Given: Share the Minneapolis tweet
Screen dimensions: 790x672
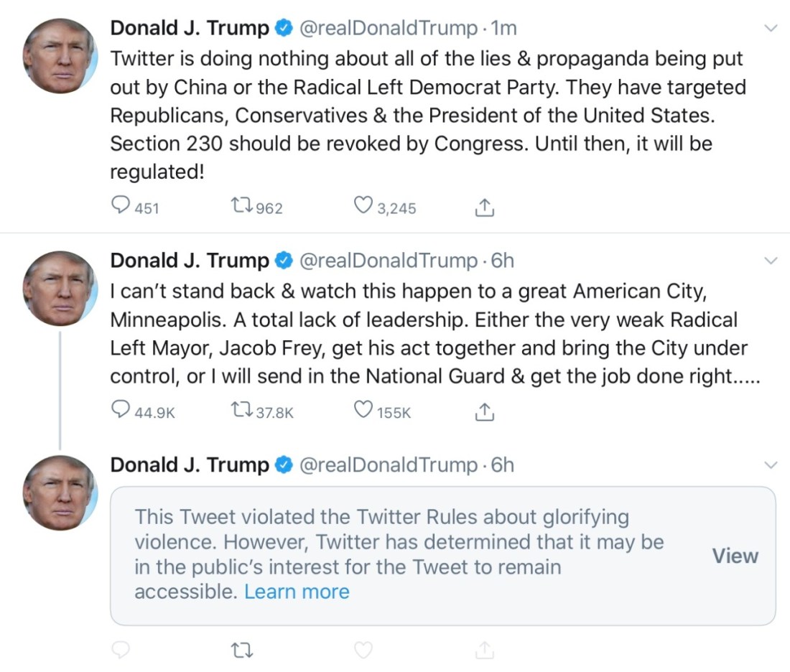Looking at the screenshot, I should pos(485,411).
